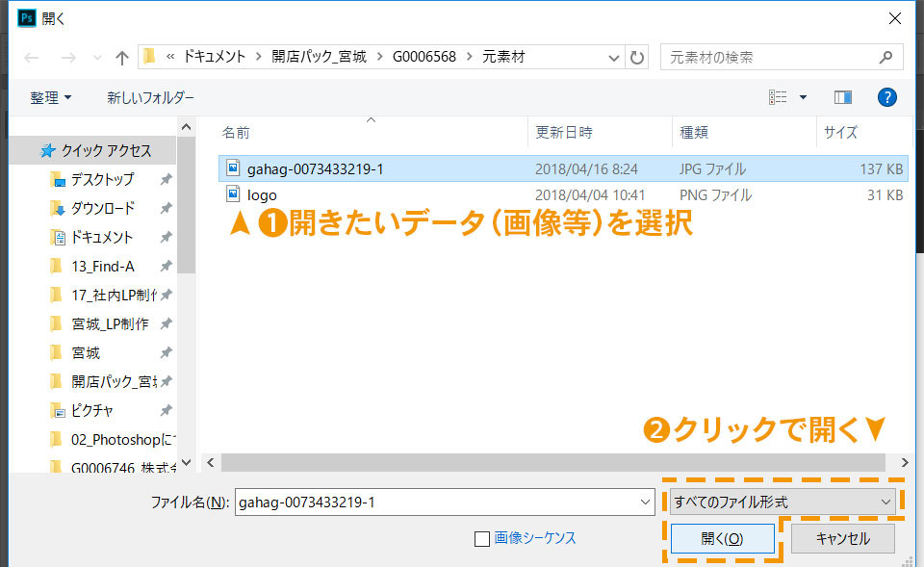This screenshot has height=567, width=924.
Task: Toggle the preview pane icon
Action: [843, 97]
